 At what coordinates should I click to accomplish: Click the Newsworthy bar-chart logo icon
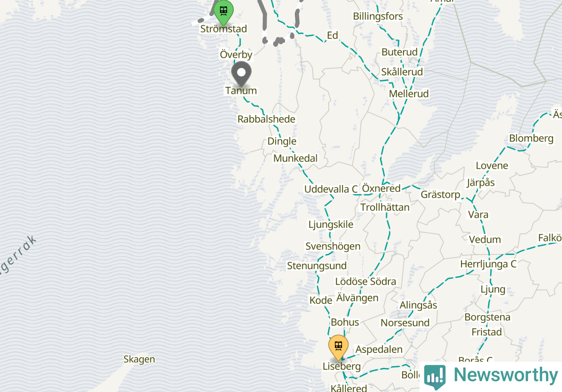435,377
